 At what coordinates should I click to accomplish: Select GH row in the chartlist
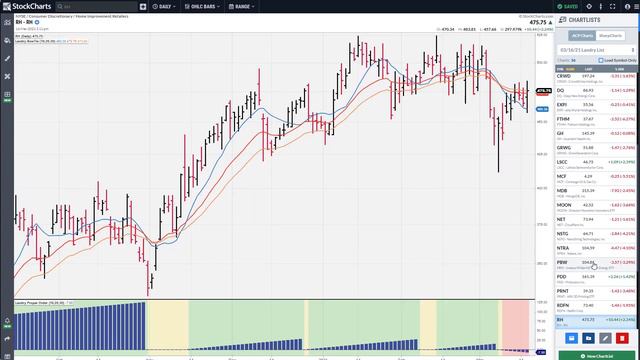coord(596,136)
